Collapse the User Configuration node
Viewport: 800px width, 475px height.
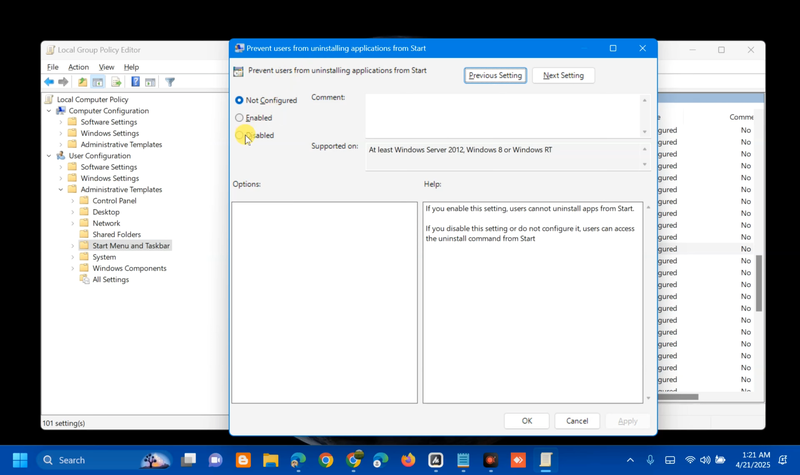point(49,156)
